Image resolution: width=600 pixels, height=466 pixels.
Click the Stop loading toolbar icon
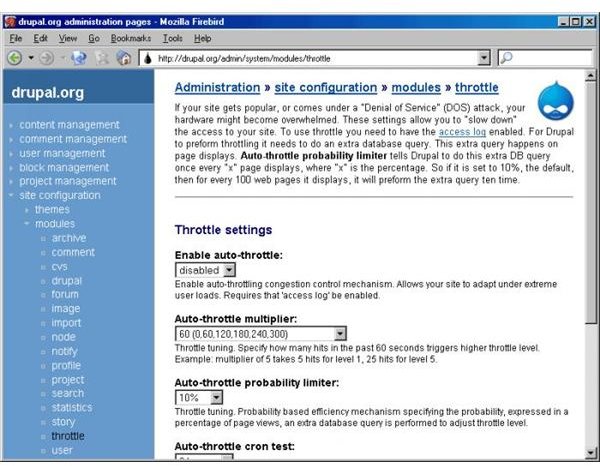[x=102, y=58]
